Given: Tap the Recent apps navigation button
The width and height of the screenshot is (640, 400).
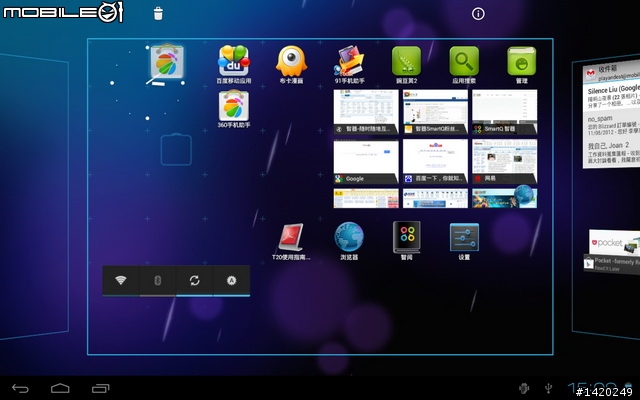Looking at the screenshot, I should [100, 389].
